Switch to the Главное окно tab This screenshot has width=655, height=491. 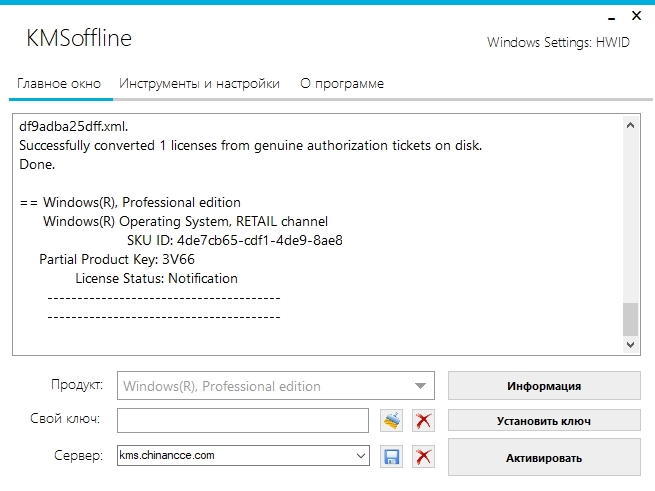(x=59, y=84)
